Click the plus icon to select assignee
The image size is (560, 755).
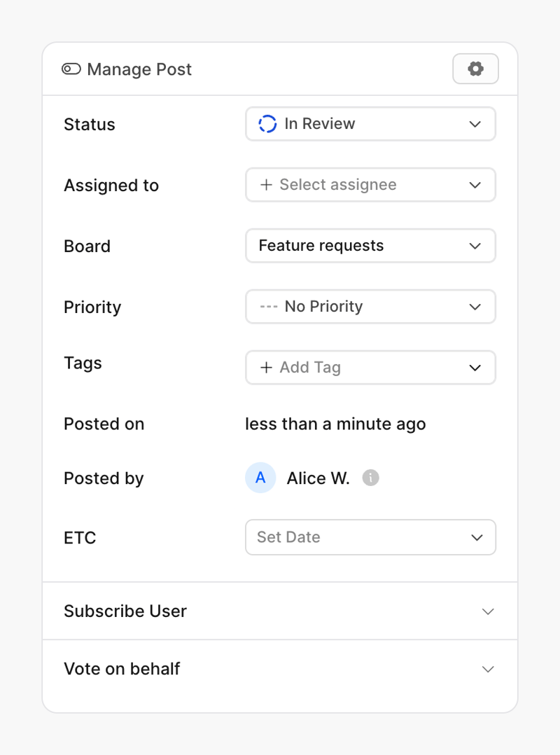click(266, 185)
